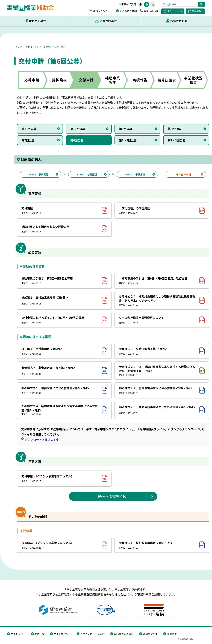Download DOC icon for 参考様式22 蓄電池電源設備
212x644 pixels.
[x=202, y=390]
